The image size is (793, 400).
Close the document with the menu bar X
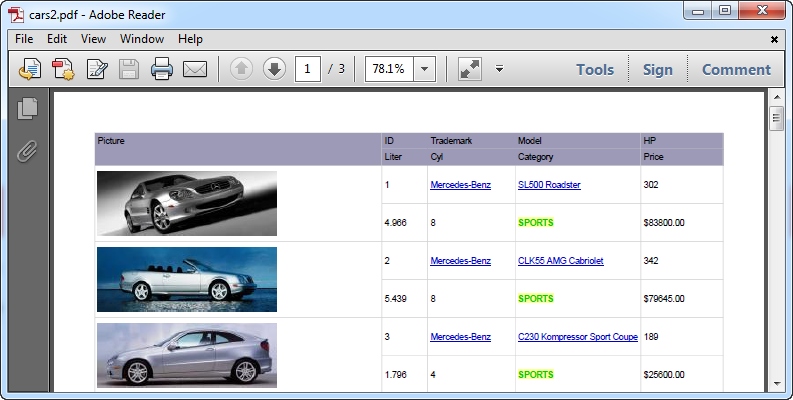(x=774, y=39)
